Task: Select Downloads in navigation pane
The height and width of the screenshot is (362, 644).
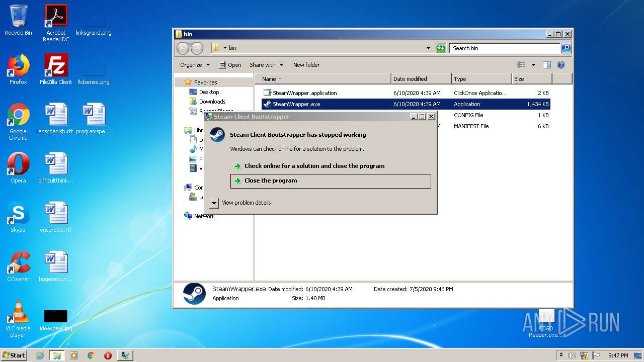Action: 212,102
